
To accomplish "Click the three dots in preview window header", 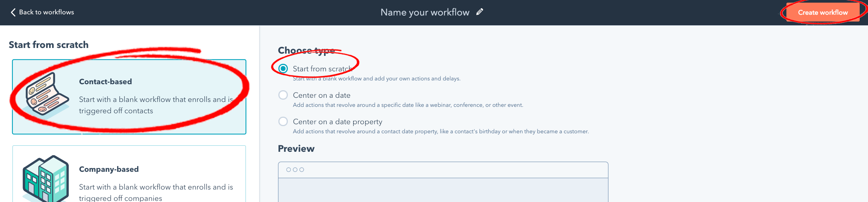I will click(295, 170).
